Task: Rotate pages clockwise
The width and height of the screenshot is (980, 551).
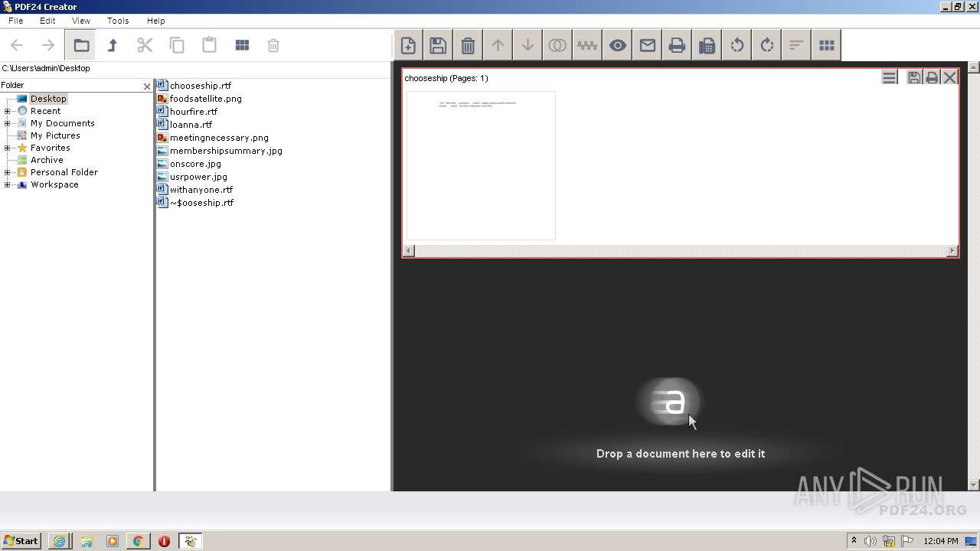Action: point(766,45)
